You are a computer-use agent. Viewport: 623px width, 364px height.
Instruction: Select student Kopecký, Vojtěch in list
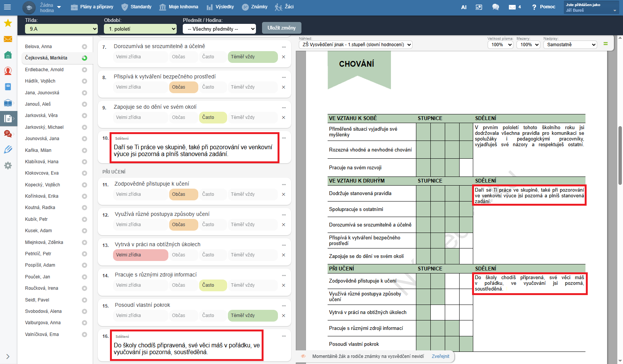tap(42, 185)
